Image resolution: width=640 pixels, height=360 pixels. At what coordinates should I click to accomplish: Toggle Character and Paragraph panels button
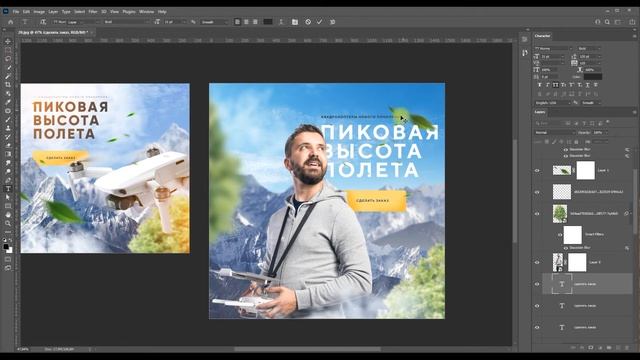pyautogui.click(x=295, y=22)
